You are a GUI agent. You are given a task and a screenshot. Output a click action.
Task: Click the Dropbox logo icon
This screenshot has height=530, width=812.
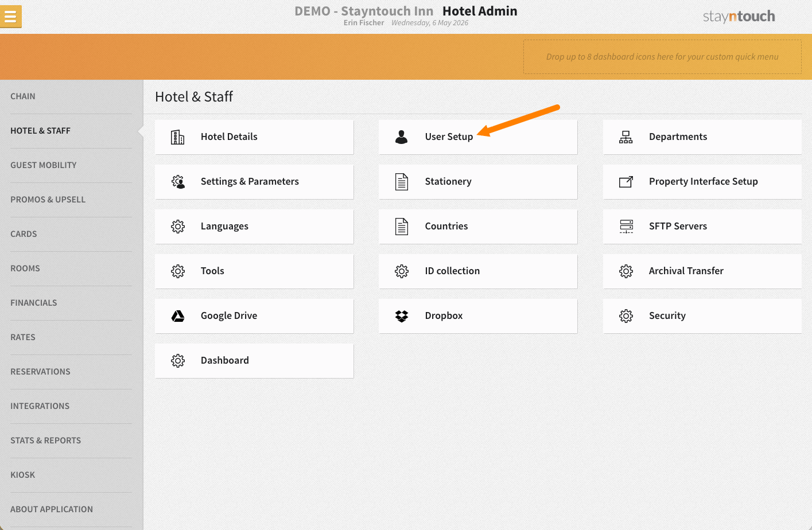[402, 316]
